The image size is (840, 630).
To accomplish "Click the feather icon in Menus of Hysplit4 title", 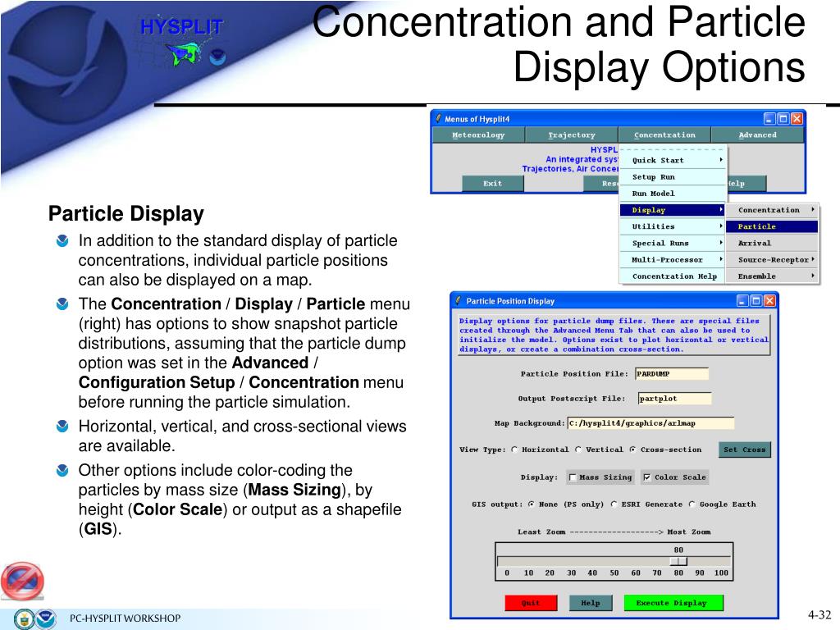I will (x=439, y=118).
